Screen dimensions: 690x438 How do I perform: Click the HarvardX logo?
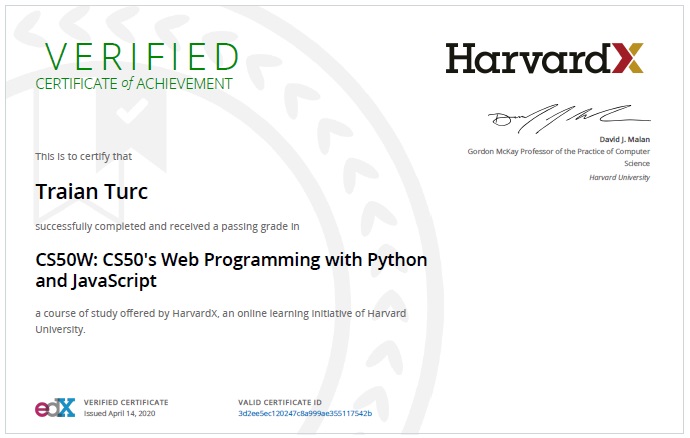point(545,58)
